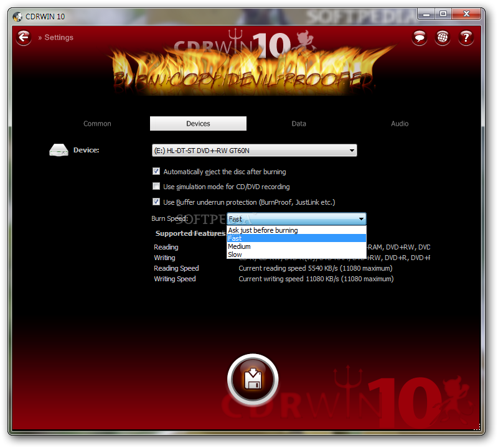Select the highlighted Fast speed option
Image resolution: width=498 pixels, height=448 pixels.
296,238
